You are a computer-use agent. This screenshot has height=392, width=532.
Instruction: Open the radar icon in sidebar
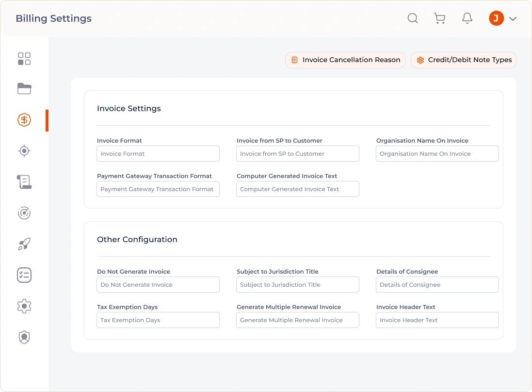click(x=24, y=213)
